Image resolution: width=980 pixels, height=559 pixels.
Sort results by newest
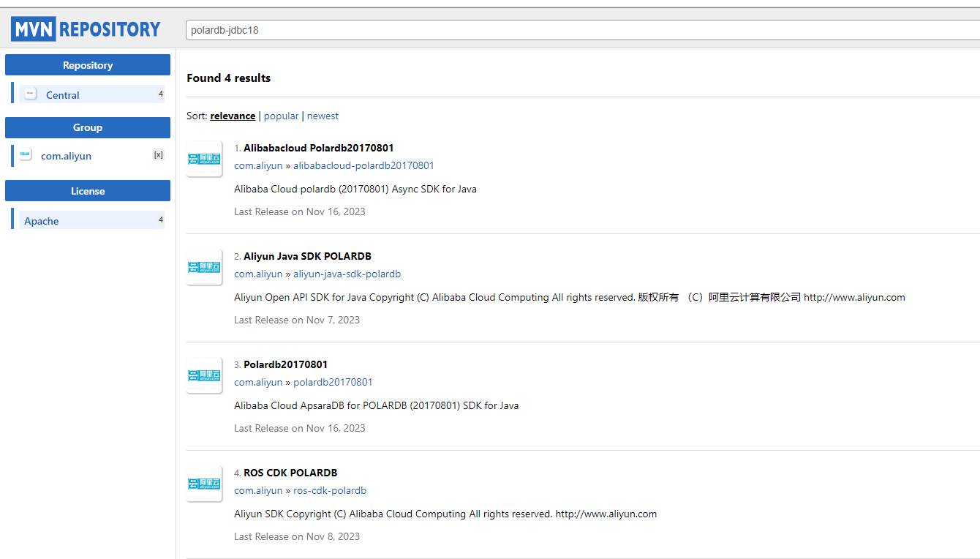point(323,116)
